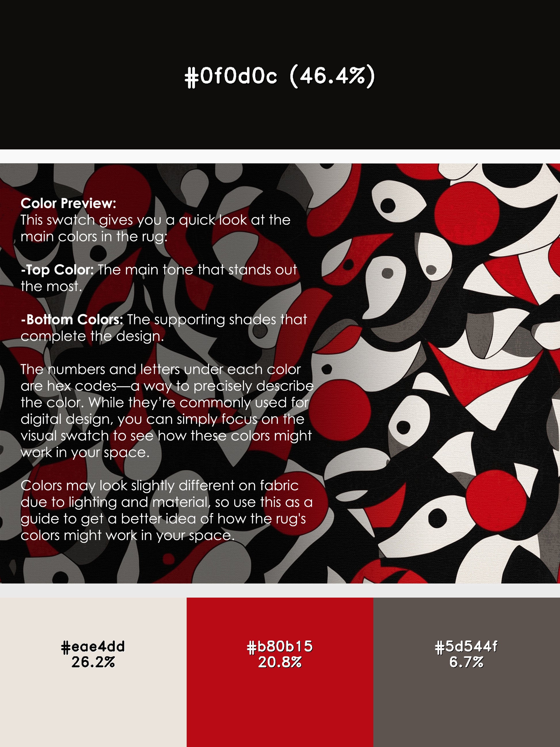This screenshot has height=747, width=560.
Task: Click the #5d544f hex code text
Action: point(466,646)
